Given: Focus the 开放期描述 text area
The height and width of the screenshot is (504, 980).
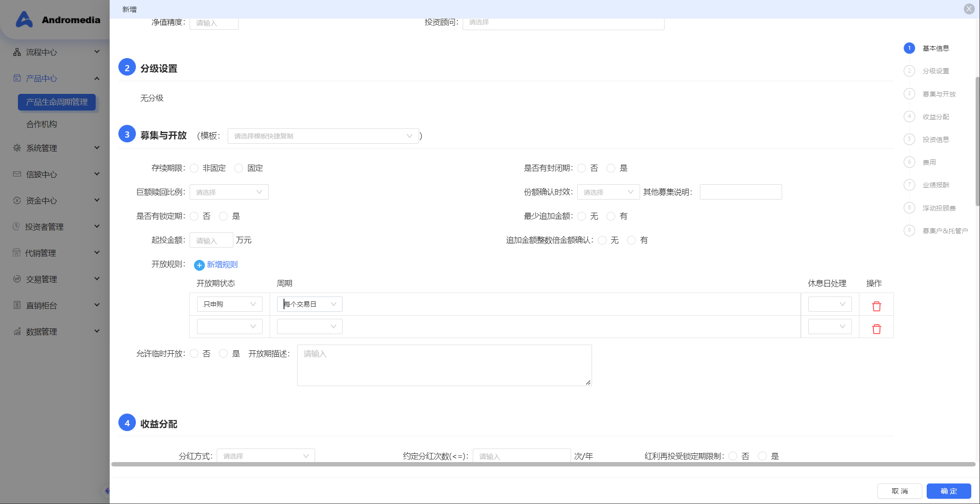Looking at the screenshot, I should coord(444,365).
